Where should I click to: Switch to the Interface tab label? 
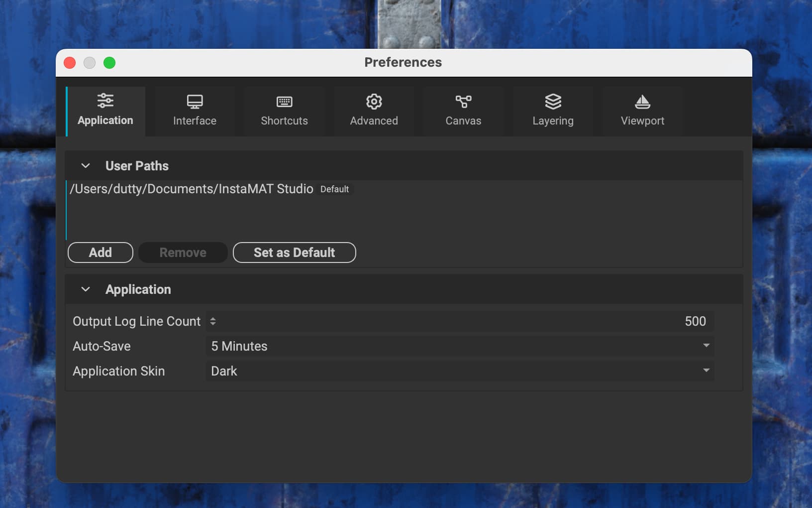click(x=195, y=121)
